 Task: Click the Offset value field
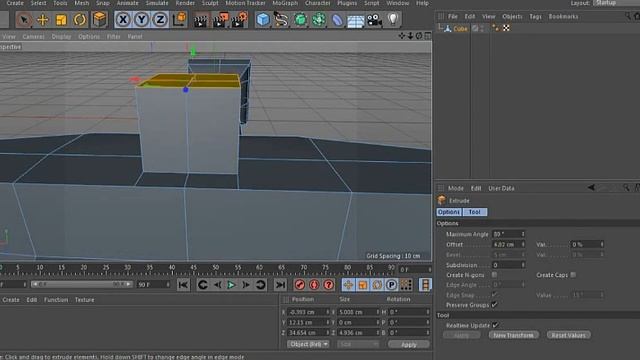click(x=508, y=244)
